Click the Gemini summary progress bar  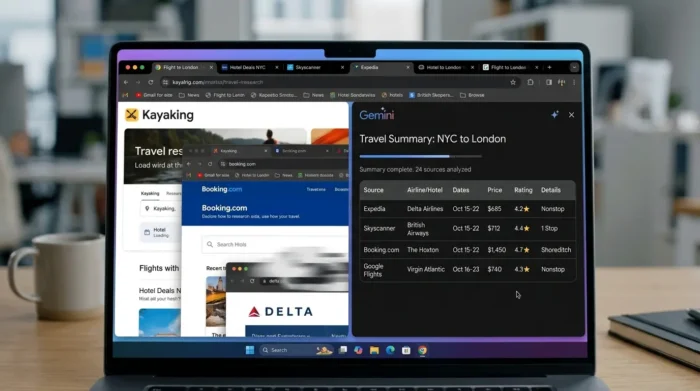pyautogui.click(x=421, y=156)
